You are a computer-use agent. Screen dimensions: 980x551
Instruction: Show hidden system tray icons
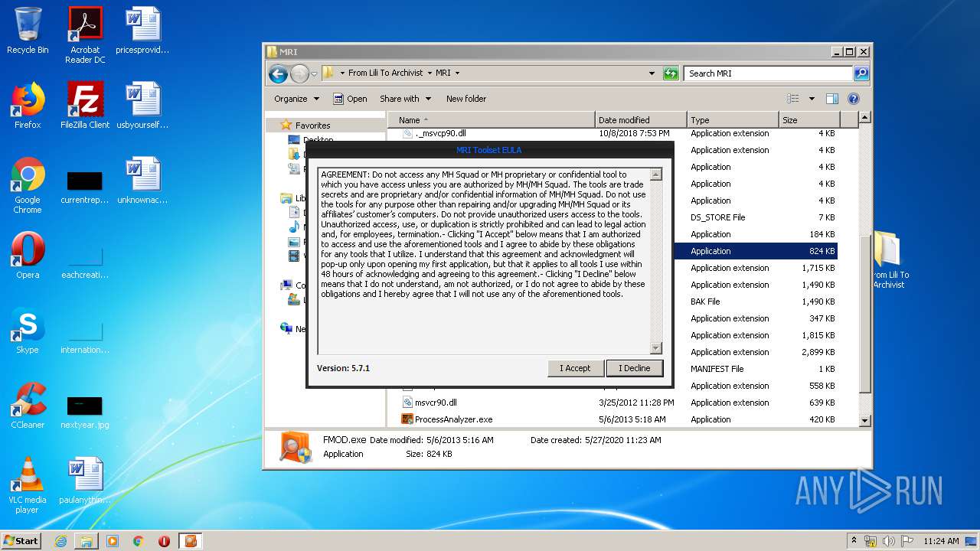(854, 541)
